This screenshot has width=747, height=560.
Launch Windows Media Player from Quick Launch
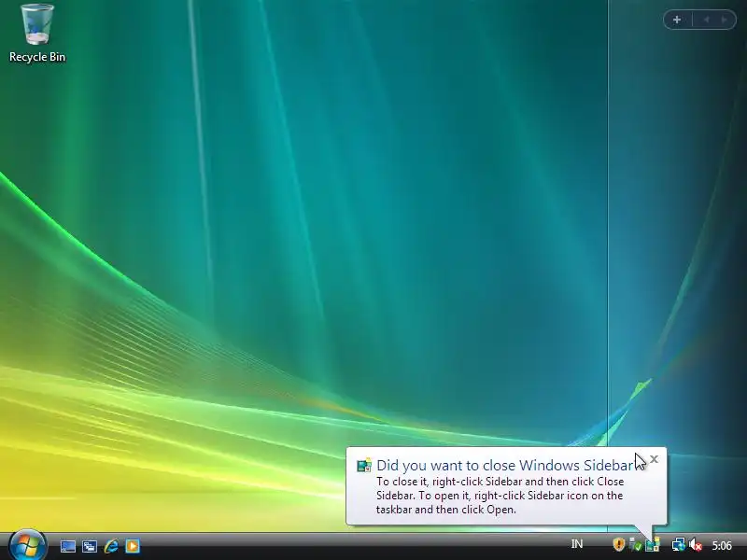point(133,546)
